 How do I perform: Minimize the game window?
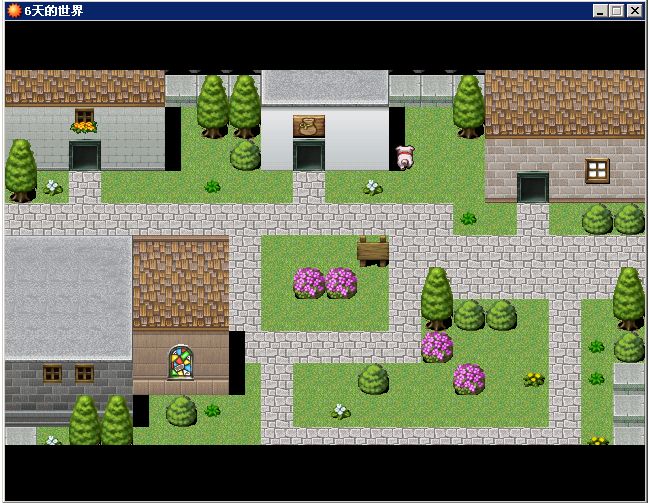pos(600,10)
